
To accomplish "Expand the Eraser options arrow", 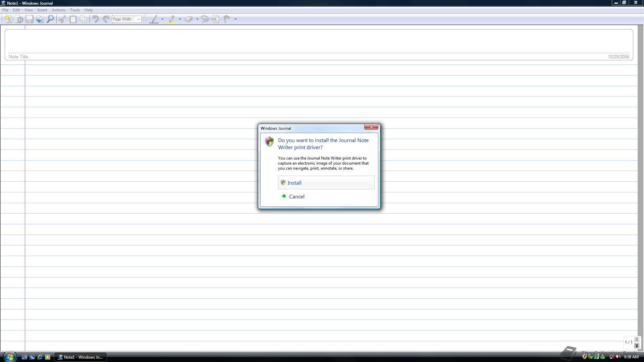I will [197, 19].
